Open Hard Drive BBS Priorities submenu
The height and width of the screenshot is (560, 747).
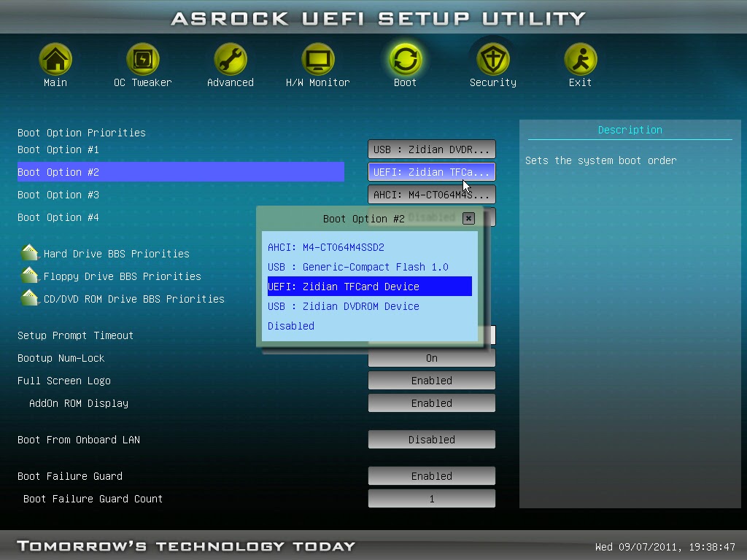point(116,254)
